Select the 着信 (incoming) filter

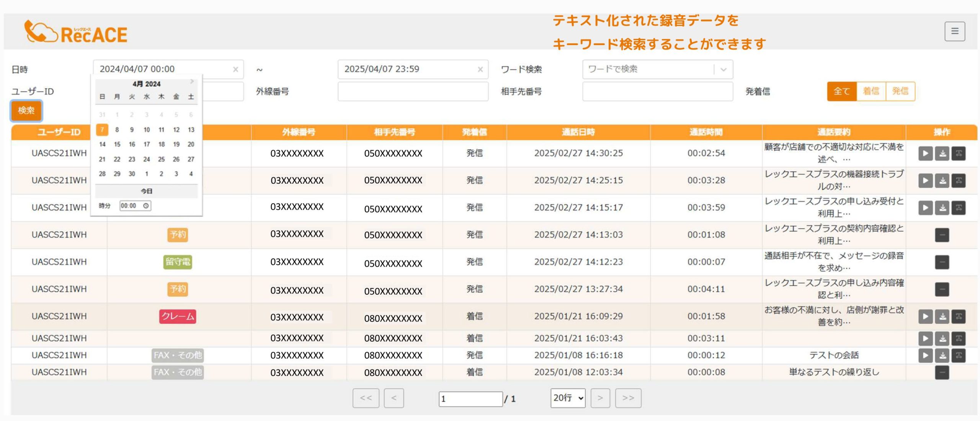[x=871, y=91]
